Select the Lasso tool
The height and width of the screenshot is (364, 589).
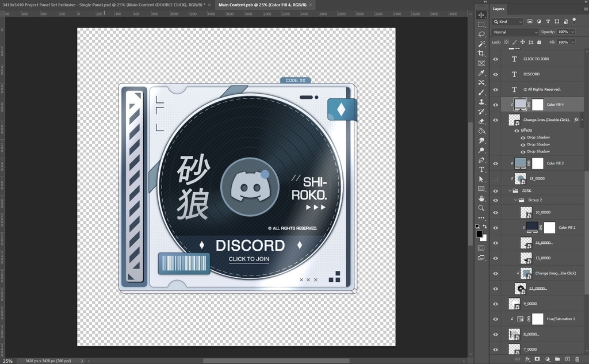pos(482,33)
